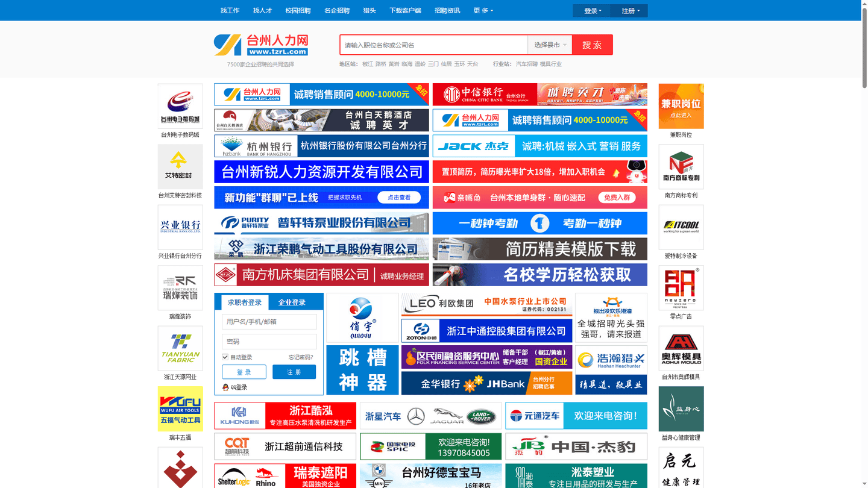
Task: Open 南方商标专利 logo
Action: pyautogui.click(x=681, y=167)
